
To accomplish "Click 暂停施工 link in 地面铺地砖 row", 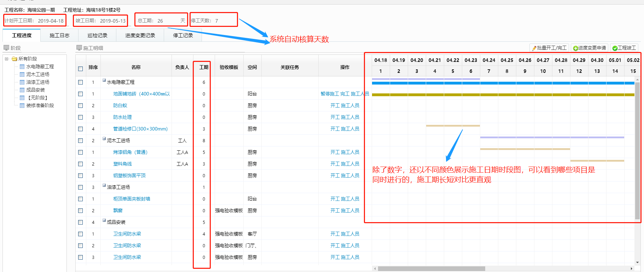I will [330, 94].
